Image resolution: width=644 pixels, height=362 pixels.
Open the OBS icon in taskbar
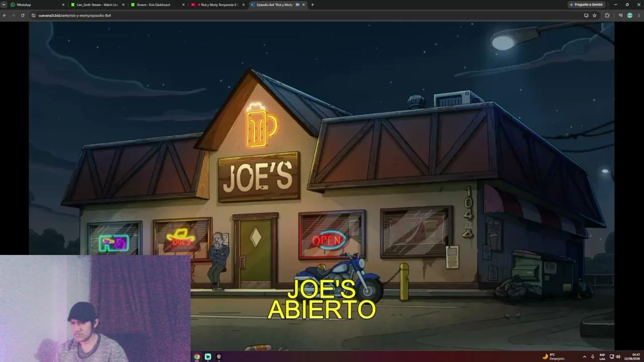(x=219, y=356)
